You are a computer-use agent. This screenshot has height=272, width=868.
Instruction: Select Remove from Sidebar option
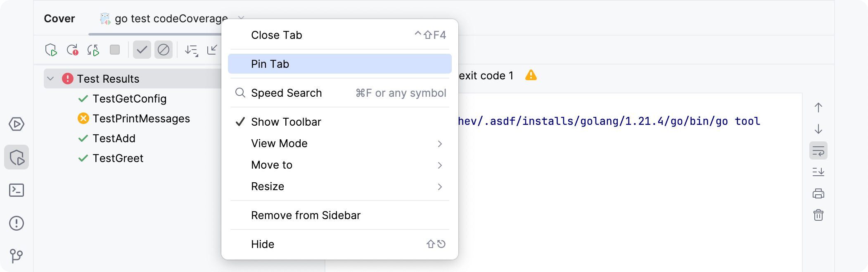pos(306,215)
